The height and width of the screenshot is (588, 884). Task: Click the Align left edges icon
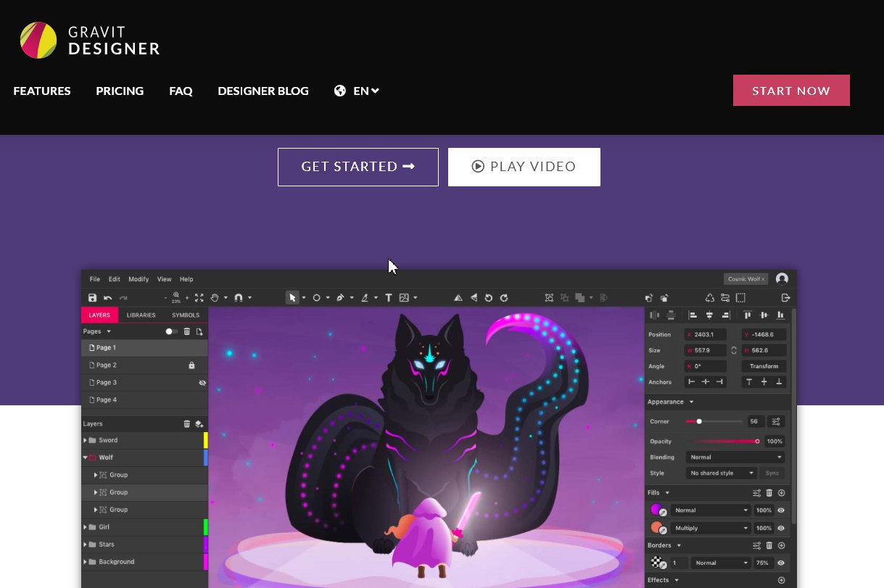coord(693,315)
